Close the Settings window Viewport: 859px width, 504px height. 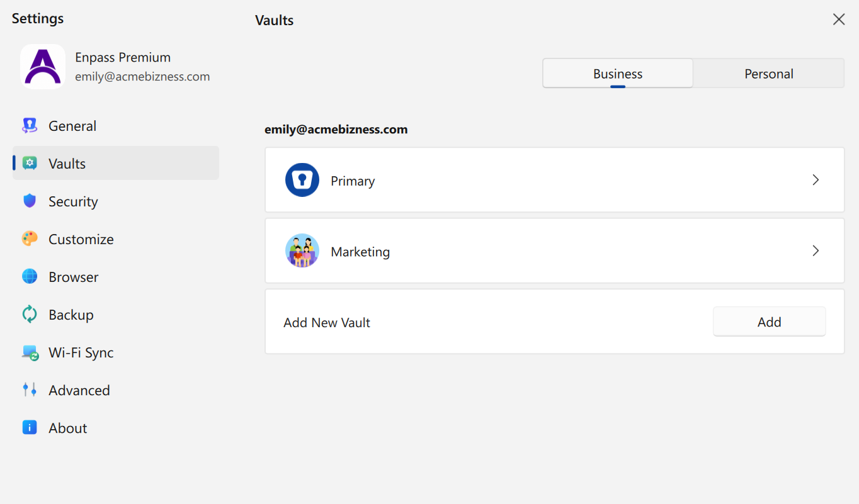(x=839, y=20)
